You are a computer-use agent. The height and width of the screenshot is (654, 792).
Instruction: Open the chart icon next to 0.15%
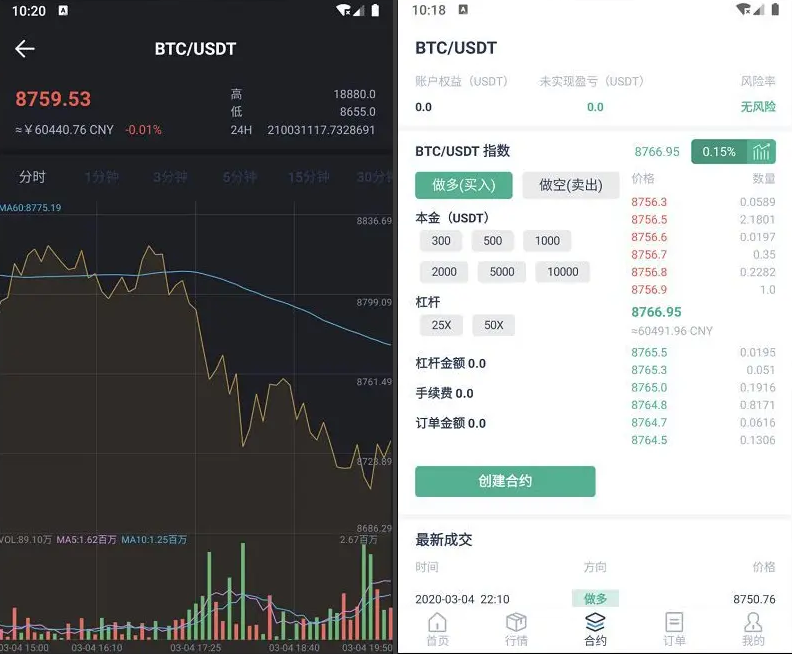(x=761, y=152)
